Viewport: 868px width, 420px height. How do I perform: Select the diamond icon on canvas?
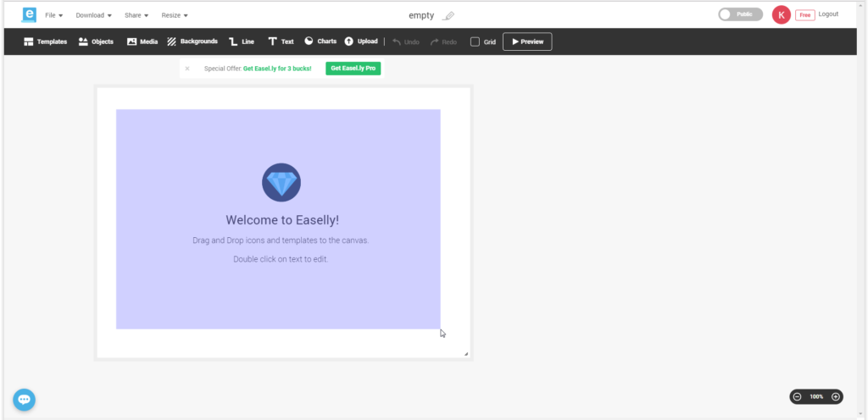click(281, 182)
